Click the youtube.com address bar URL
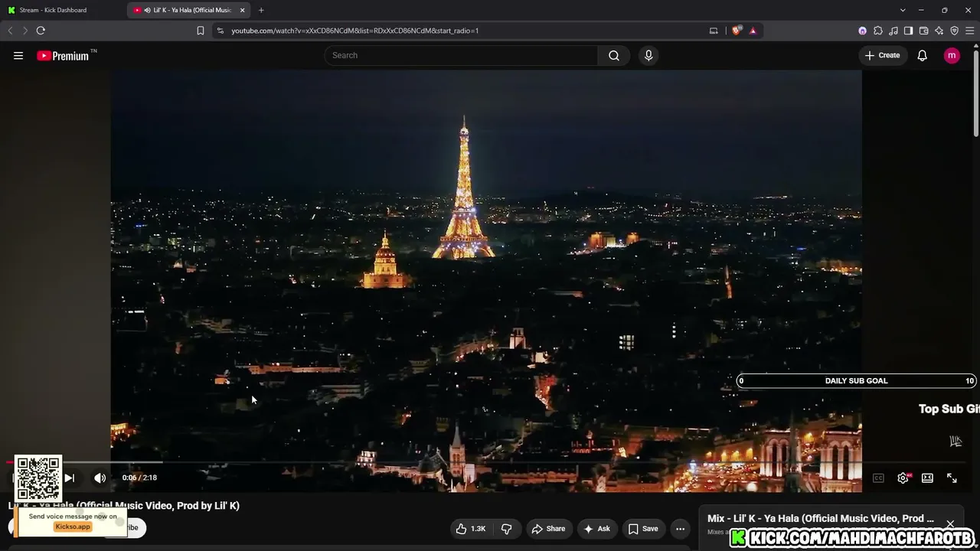Image resolution: width=980 pixels, height=551 pixels. 354,31
